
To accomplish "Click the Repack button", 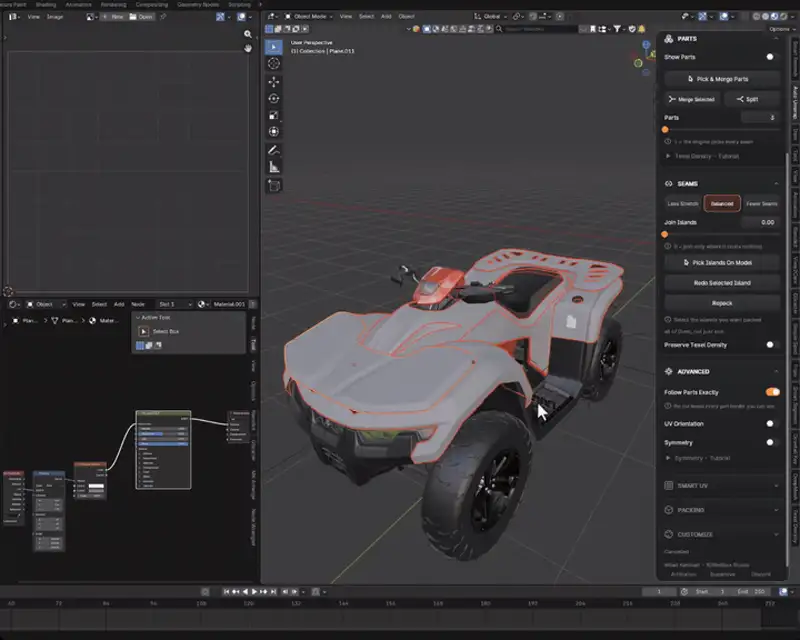I will point(722,303).
